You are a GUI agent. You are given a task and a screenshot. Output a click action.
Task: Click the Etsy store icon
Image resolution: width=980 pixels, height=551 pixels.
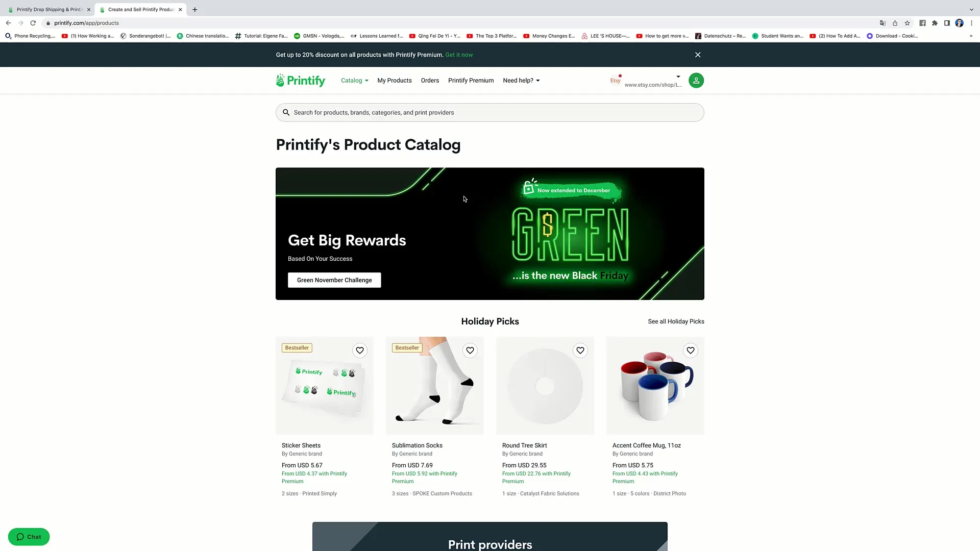point(615,80)
